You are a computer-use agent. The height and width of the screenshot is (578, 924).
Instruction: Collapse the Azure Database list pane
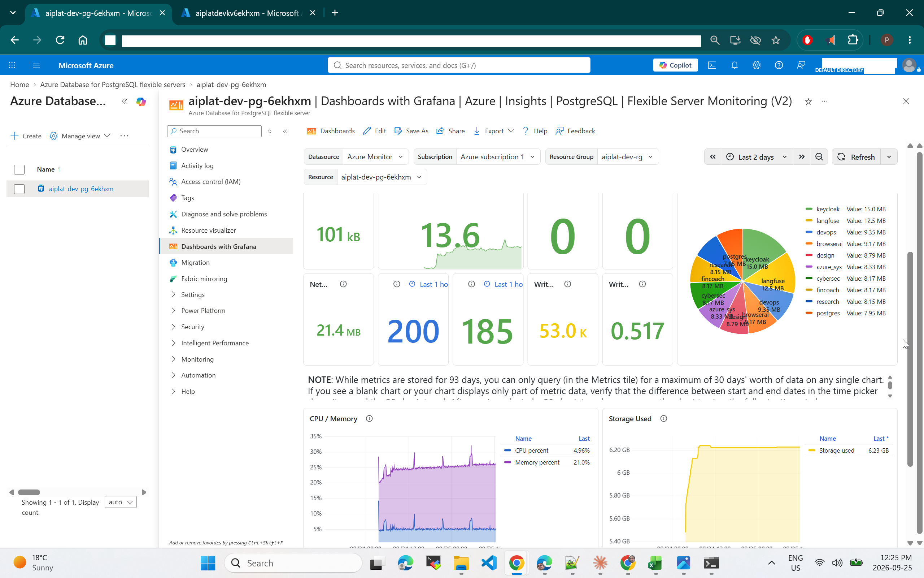click(125, 101)
